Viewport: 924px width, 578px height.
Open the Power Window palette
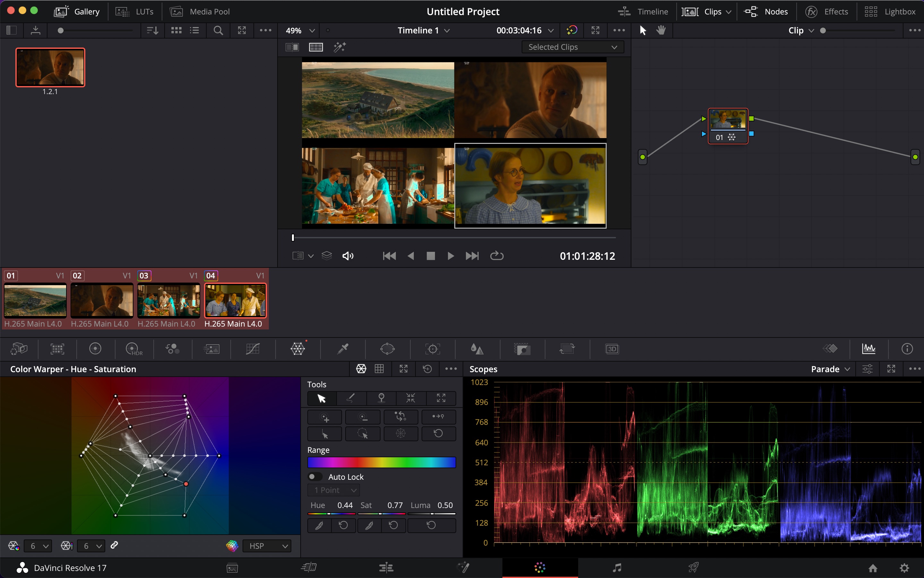point(387,349)
